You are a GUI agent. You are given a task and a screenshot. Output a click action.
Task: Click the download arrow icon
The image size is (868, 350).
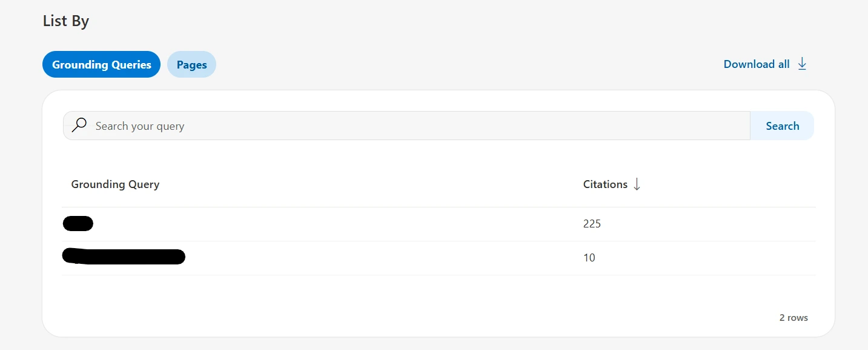(802, 64)
